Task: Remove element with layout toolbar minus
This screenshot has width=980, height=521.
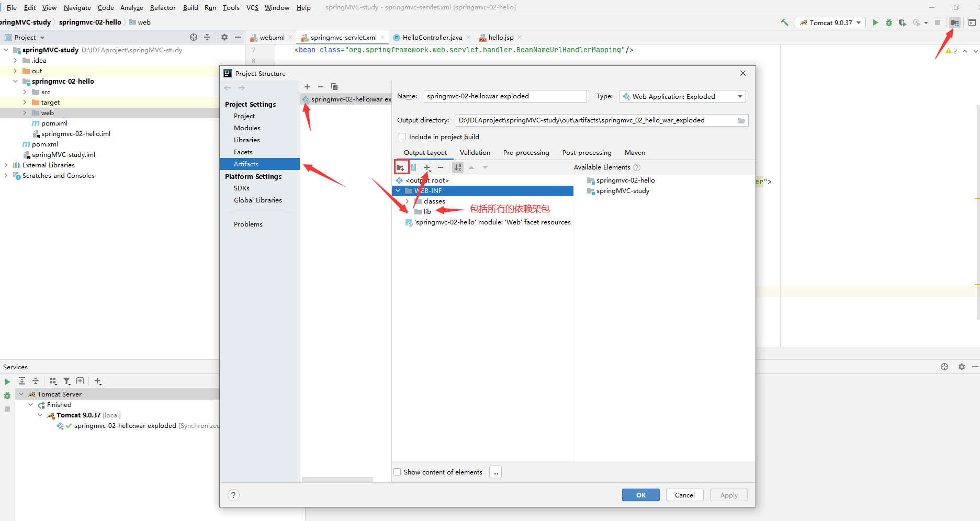Action: tap(441, 167)
